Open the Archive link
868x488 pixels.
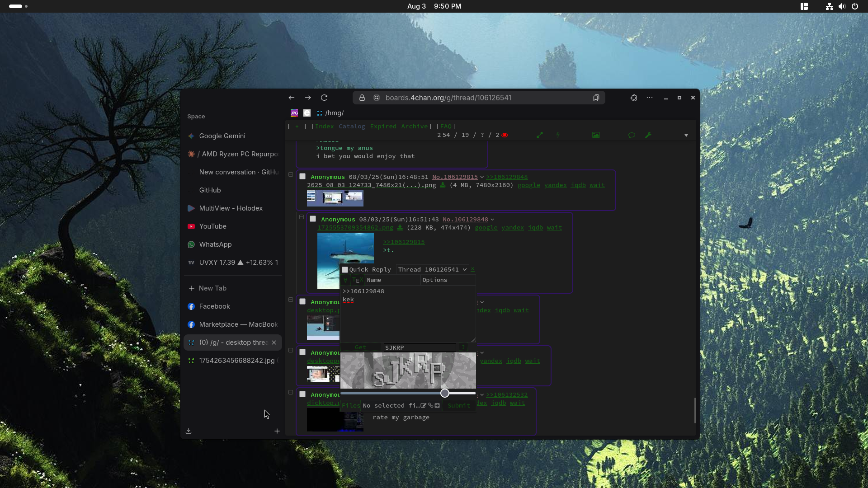pyautogui.click(x=415, y=127)
